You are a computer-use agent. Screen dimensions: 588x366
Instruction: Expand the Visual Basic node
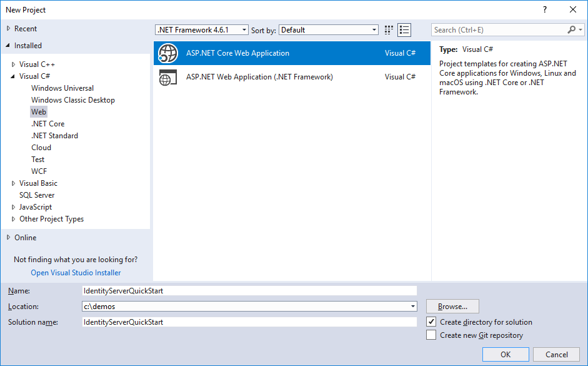[14, 183]
